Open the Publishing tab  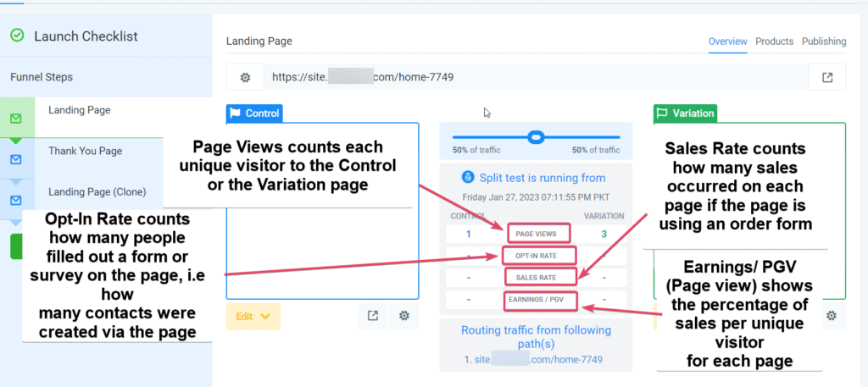click(824, 41)
